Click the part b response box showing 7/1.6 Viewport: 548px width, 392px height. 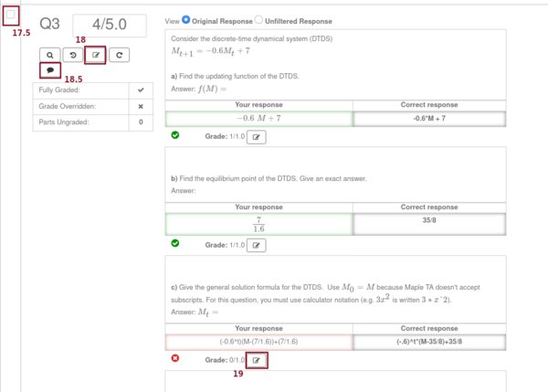pyautogui.click(x=258, y=223)
